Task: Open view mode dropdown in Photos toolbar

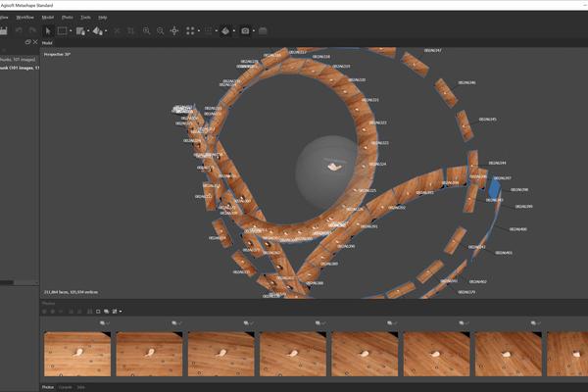Action: coord(120,312)
